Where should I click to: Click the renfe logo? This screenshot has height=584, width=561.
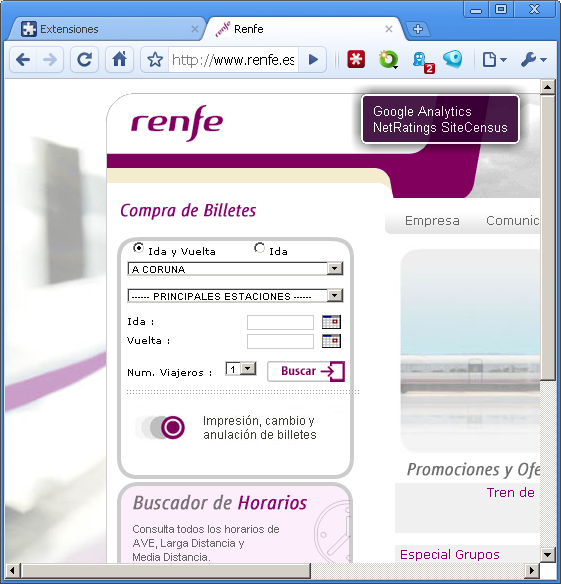pos(177,123)
